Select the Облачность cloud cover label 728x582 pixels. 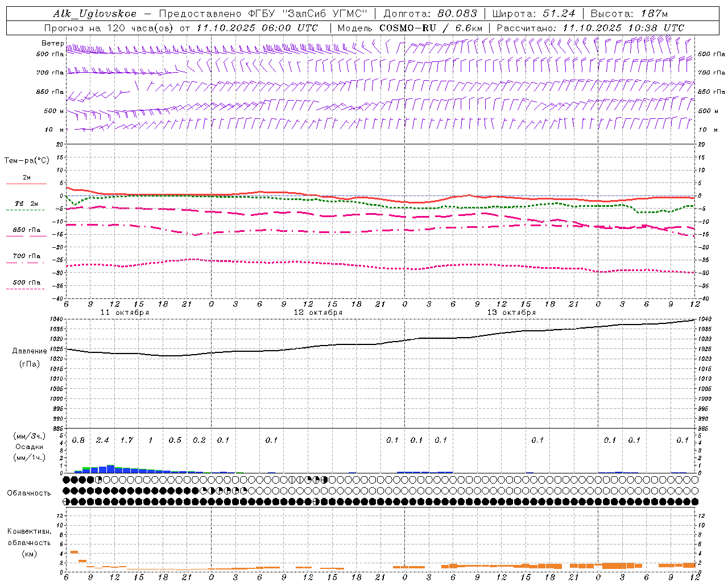coord(29,493)
